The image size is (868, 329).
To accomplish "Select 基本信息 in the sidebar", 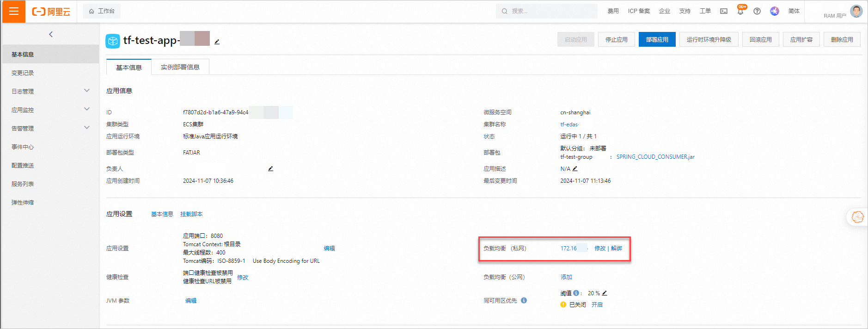I will pyautogui.click(x=50, y=54).
